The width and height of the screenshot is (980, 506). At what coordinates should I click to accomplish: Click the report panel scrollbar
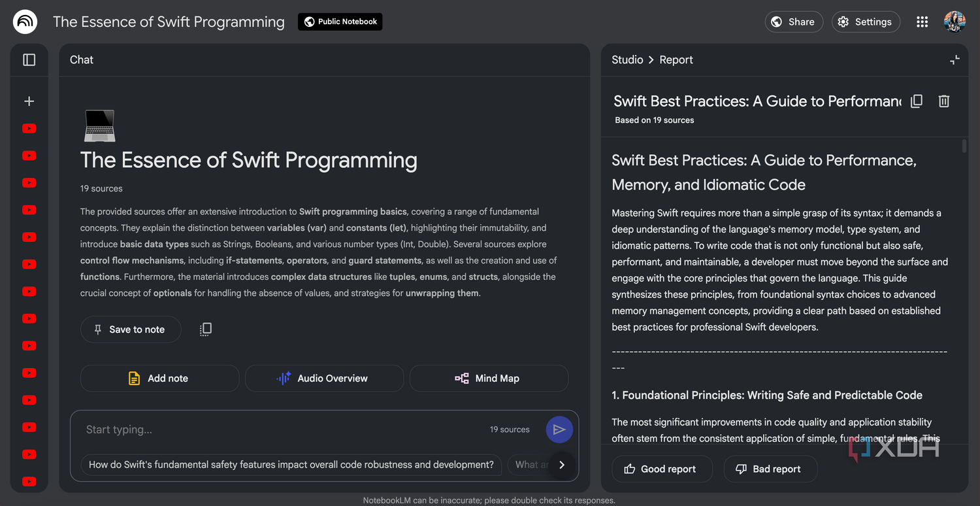tap(964, 146)
